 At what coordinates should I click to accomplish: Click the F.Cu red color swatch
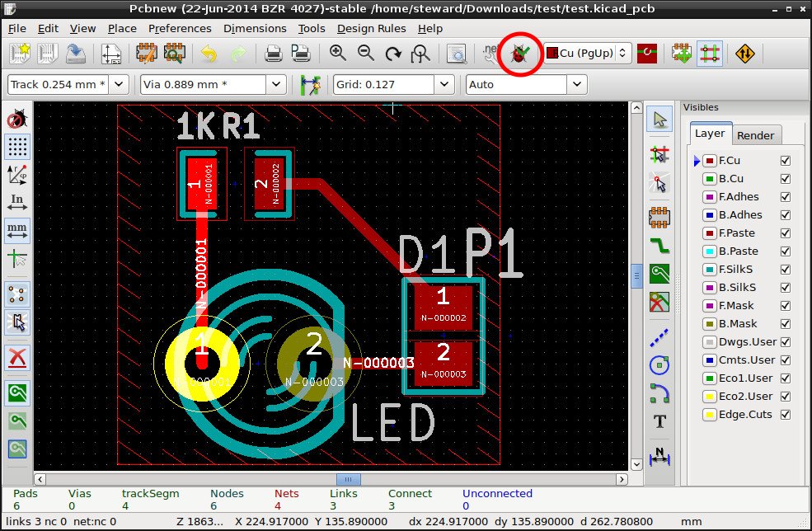709,161
